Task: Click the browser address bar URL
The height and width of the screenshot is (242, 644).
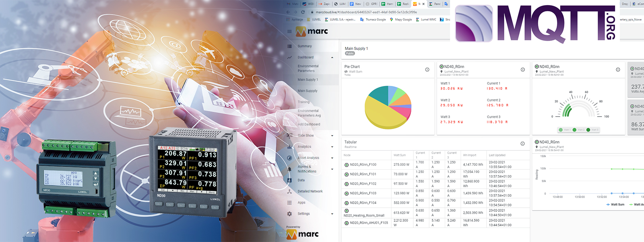Action: point(366,12)
